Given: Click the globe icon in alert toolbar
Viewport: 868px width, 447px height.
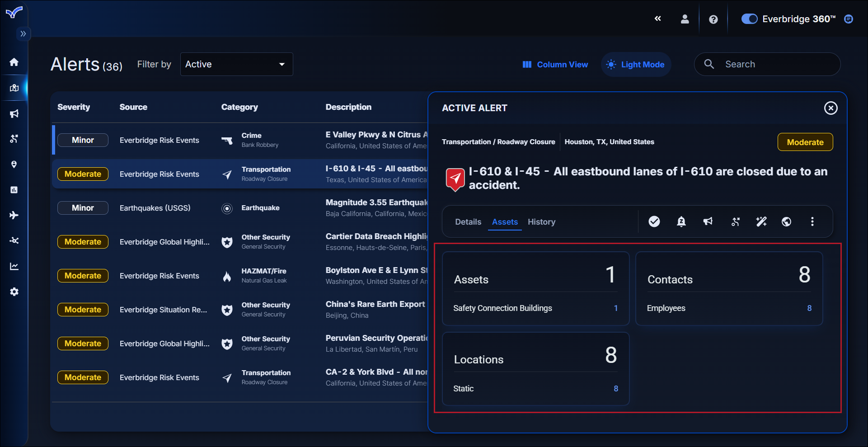Looking at the screenshot, I should (787, 221).
